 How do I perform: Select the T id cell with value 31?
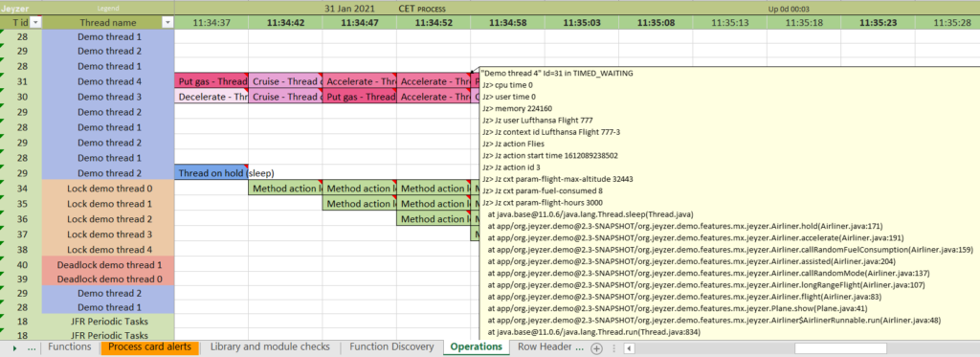(x=21, y=81)
